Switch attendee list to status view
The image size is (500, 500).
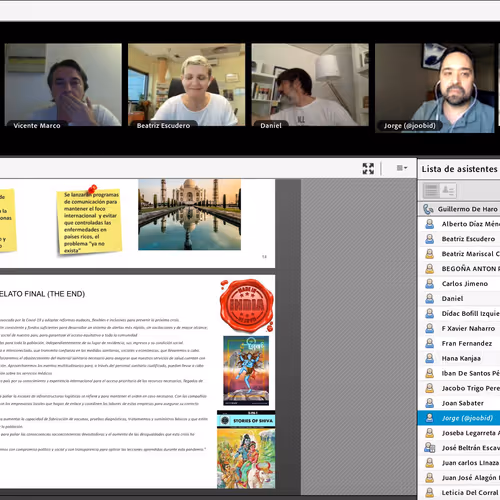click(448, 191)
